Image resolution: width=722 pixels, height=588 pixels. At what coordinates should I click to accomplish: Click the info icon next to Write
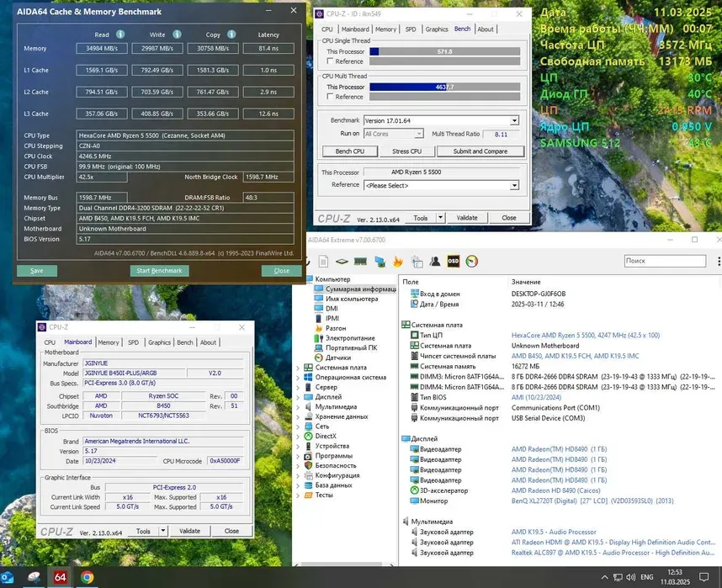(x=177, y=34)
